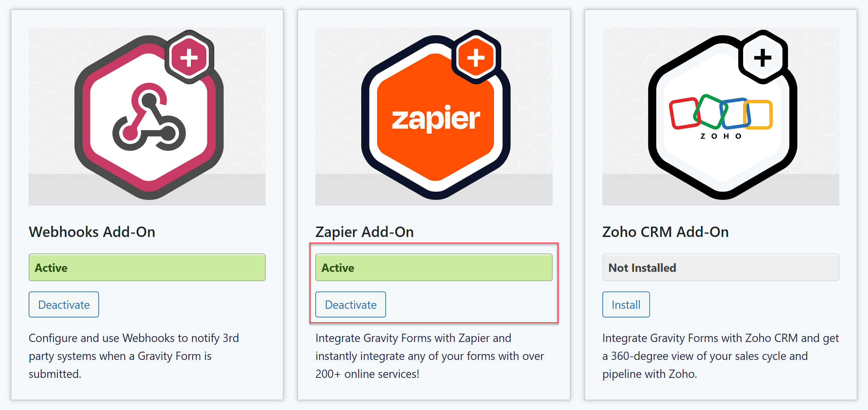Open the Webhooks Add-On title link
The image size is (868, 410).
pos(92,232)
